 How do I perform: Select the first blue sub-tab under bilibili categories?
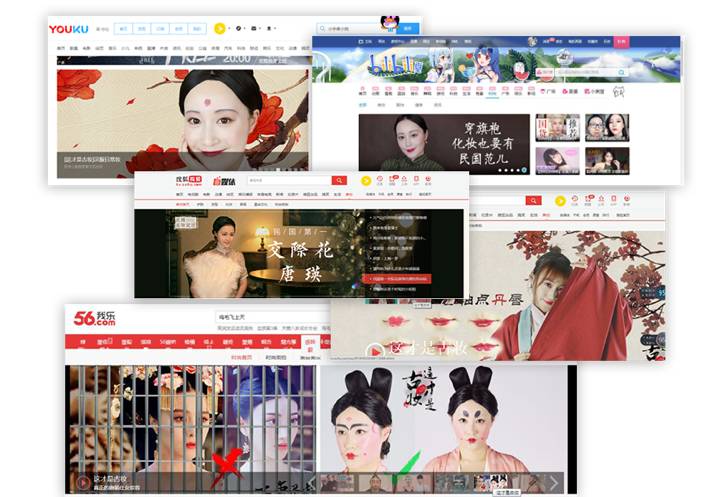363,105
